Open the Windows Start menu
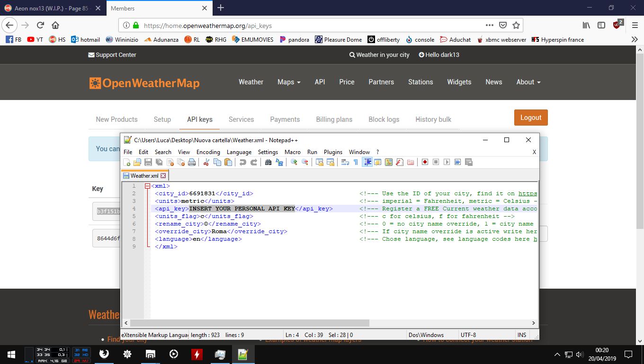644x364 pixels. pos(11,354)
